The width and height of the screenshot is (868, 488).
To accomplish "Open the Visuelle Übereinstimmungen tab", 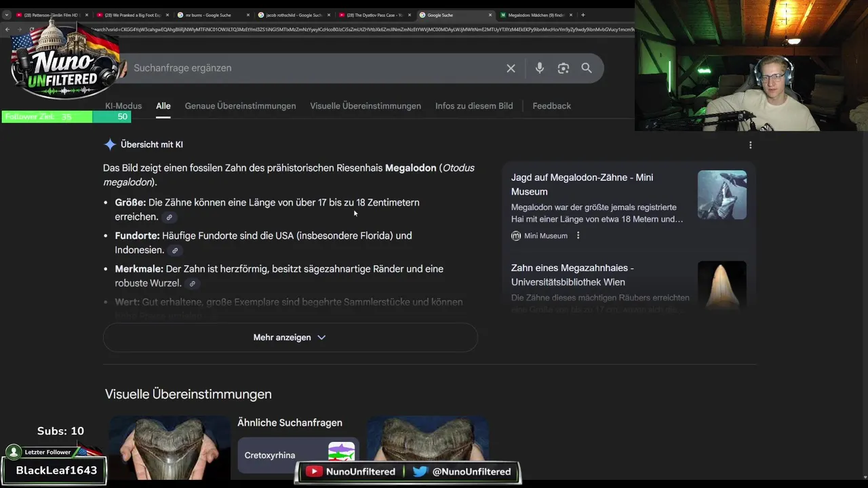I will (366, 106).
